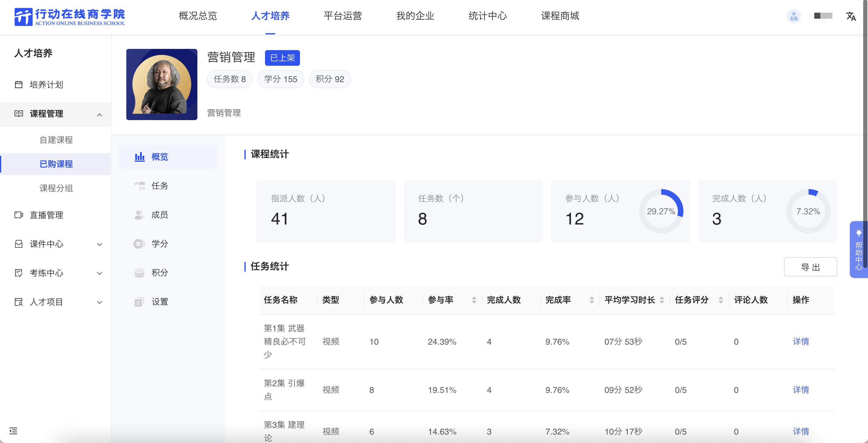Click the 营销管理 course cover thumbnail
868x443 pixels.
(x=162, y=84)
